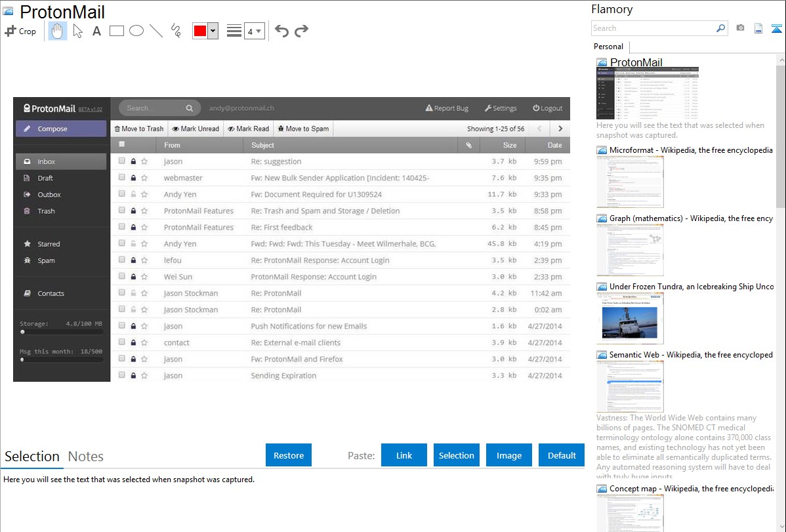Open the Personal tab

point(608,47)
